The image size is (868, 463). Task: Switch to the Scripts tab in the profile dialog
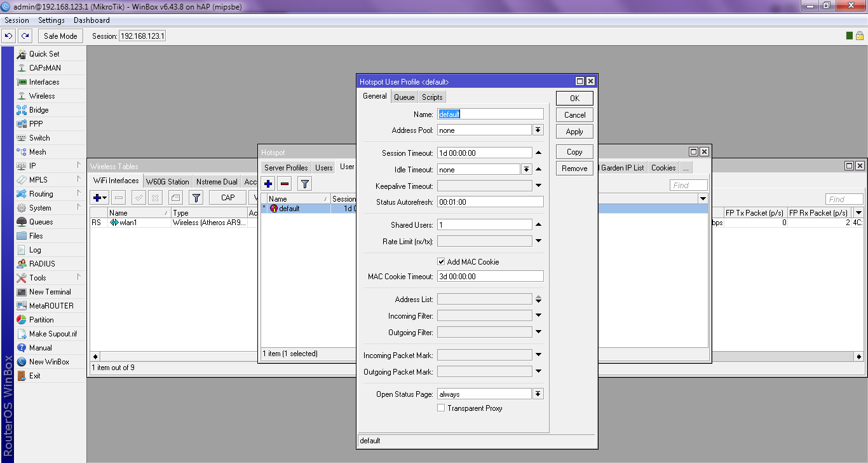point(432,97)
